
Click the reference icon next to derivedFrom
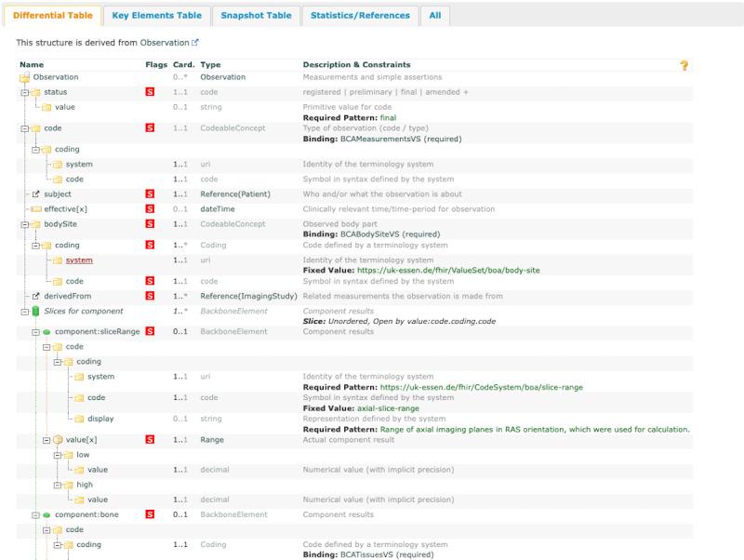pyautogui.click(x=36, y=295)
